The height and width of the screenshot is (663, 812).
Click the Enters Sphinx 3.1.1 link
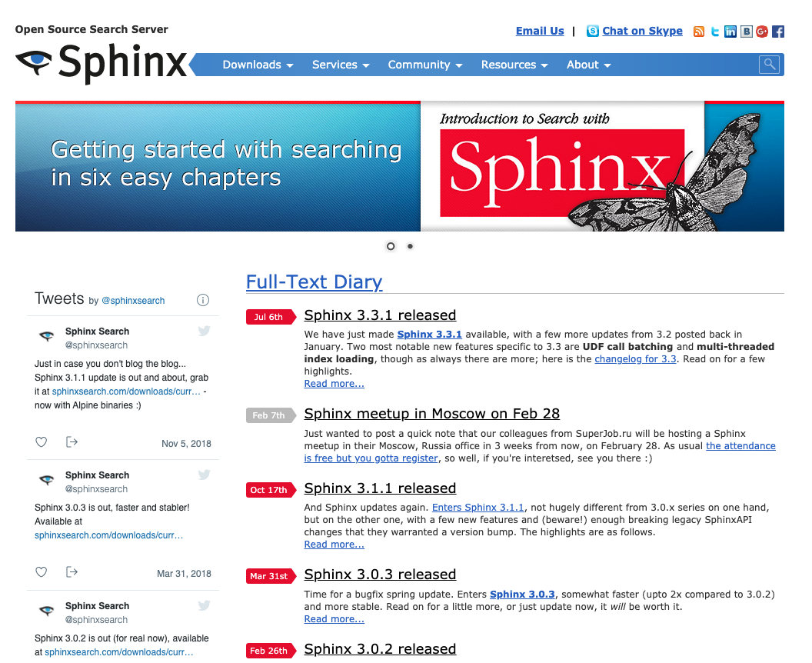pos(478,507)
